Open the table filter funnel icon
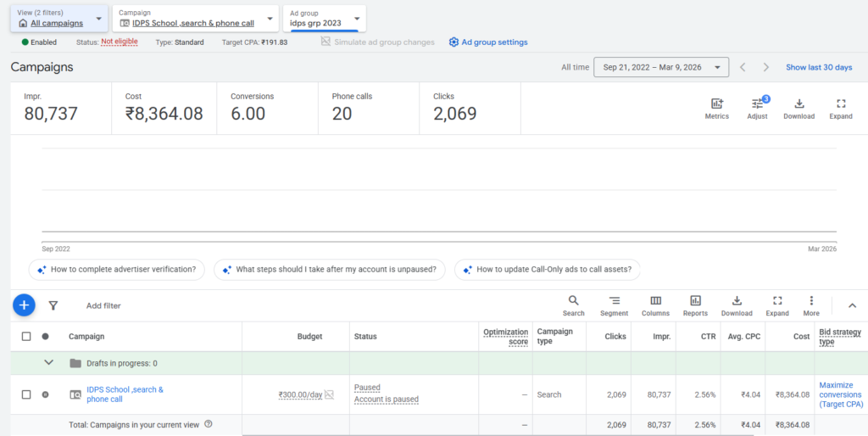 coord(53,305)
